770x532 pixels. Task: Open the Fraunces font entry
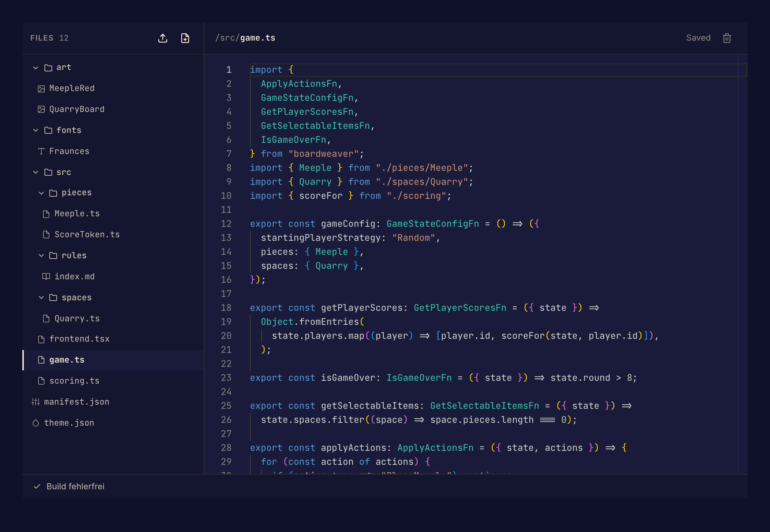tap(113, 151)
